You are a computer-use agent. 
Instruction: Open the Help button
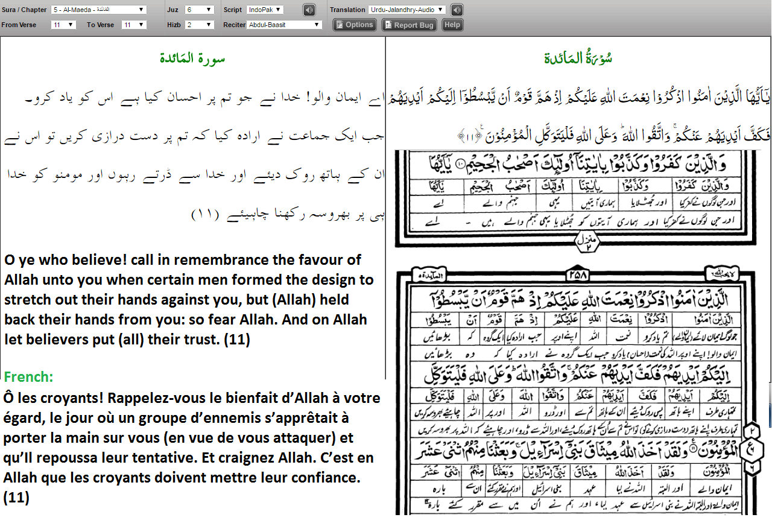[452, 25]
